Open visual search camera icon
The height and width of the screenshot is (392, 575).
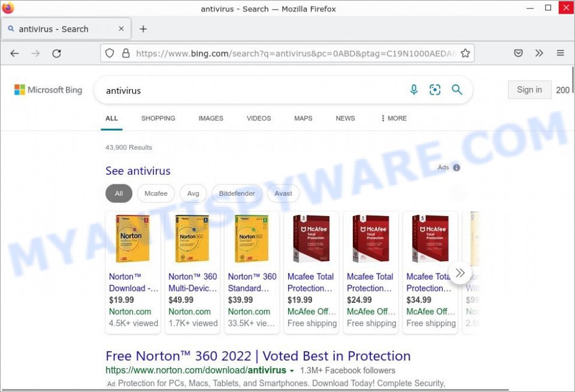(x=435, y=90)
